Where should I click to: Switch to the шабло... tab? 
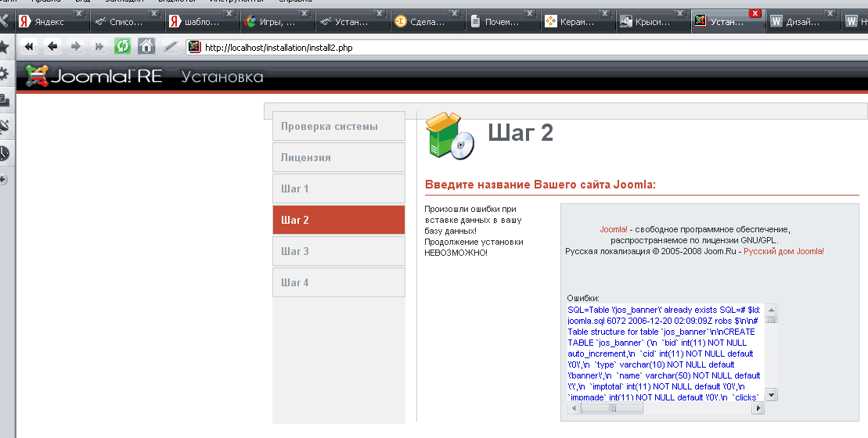point(201,22)
